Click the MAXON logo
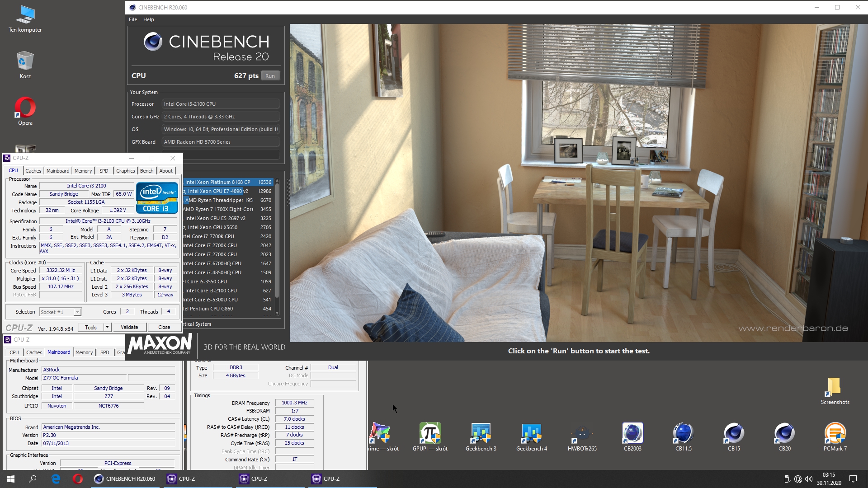 [x=160, y=344]
